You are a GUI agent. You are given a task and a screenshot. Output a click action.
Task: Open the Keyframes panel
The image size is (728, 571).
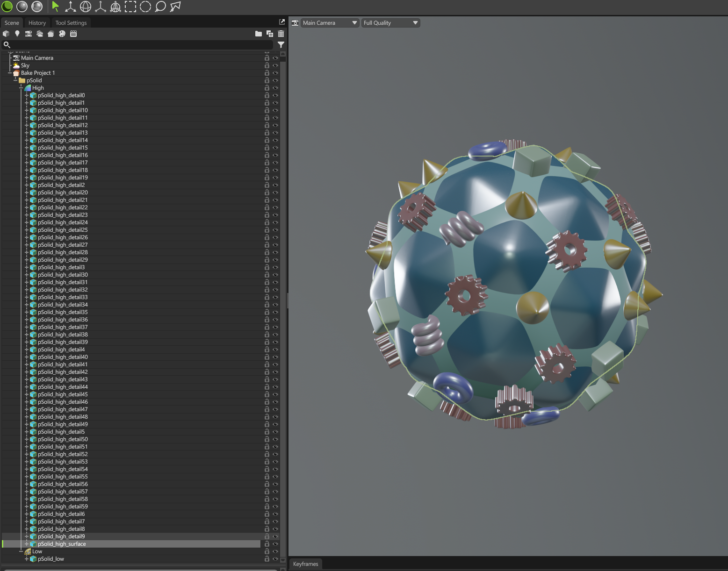coord(305,564)
